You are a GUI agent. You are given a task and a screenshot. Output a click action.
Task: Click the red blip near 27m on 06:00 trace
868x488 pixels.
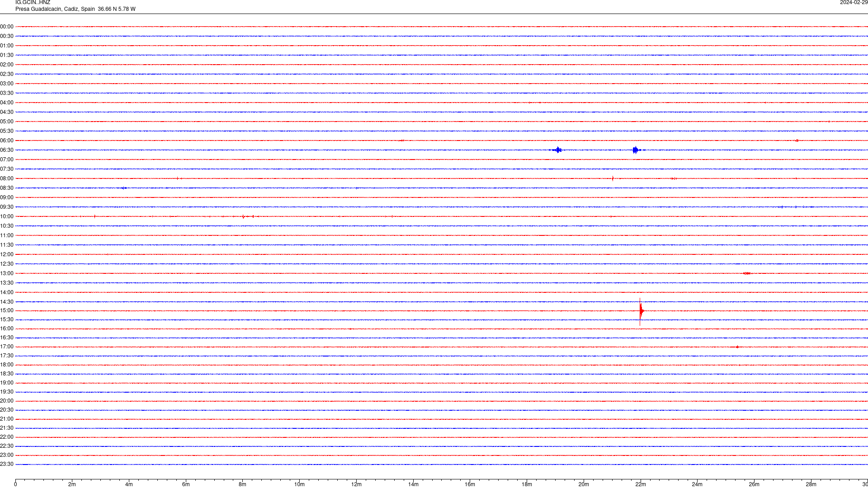coord(797,141)
